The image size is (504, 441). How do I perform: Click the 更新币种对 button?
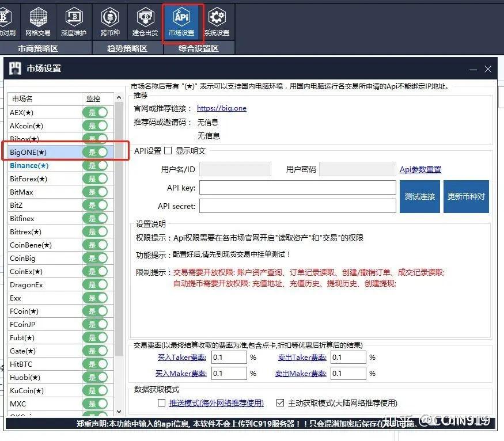click(466, 196)
